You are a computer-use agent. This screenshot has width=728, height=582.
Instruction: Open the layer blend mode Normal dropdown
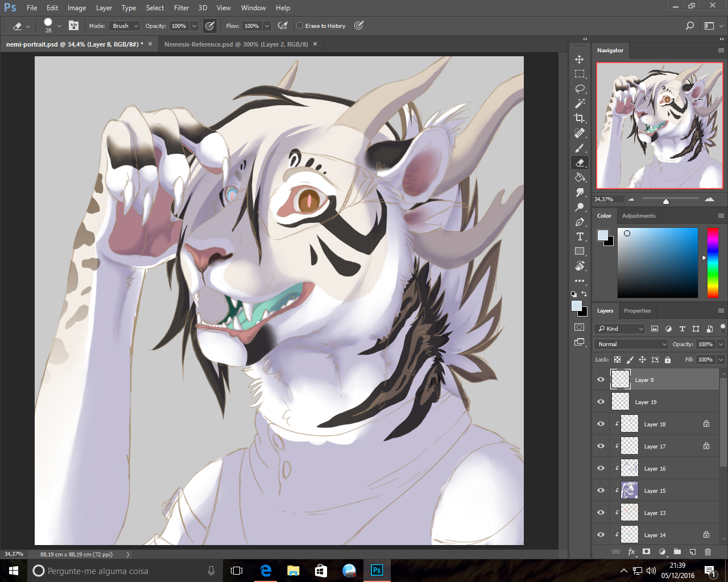631,344
